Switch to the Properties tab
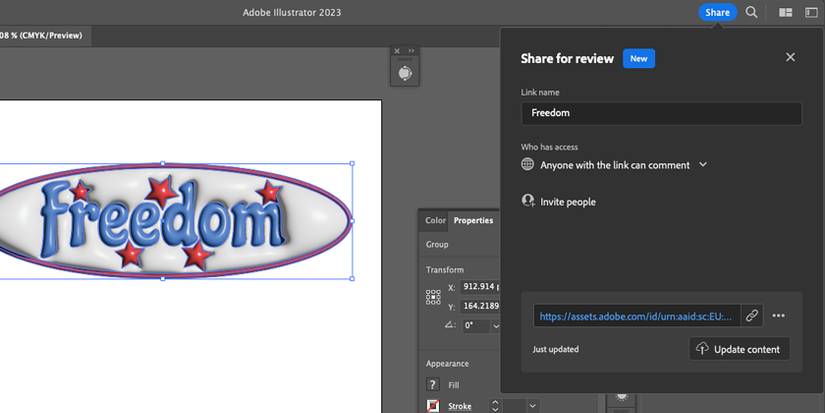 coord(474,220)
